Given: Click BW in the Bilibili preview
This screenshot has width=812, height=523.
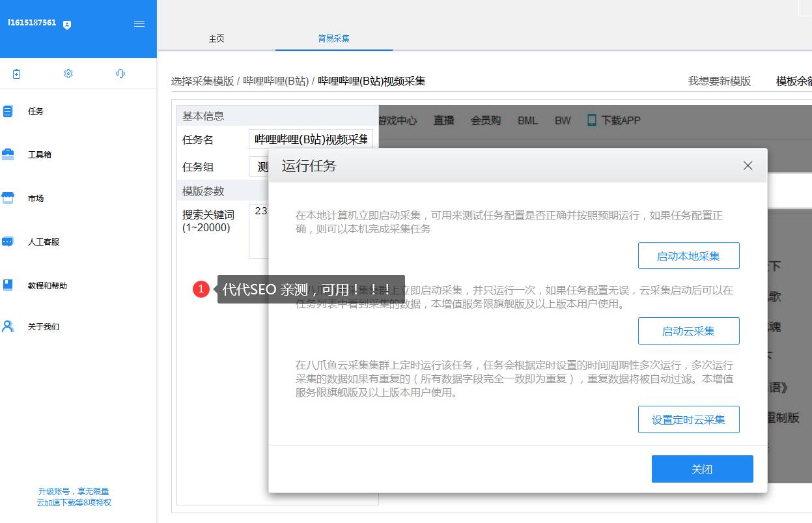Looking at the screenshot, I should tap(563, 120).
